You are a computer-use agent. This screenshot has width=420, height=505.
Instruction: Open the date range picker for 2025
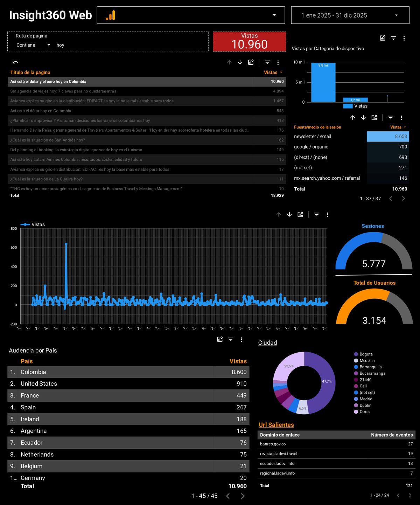tap(350, 15)
